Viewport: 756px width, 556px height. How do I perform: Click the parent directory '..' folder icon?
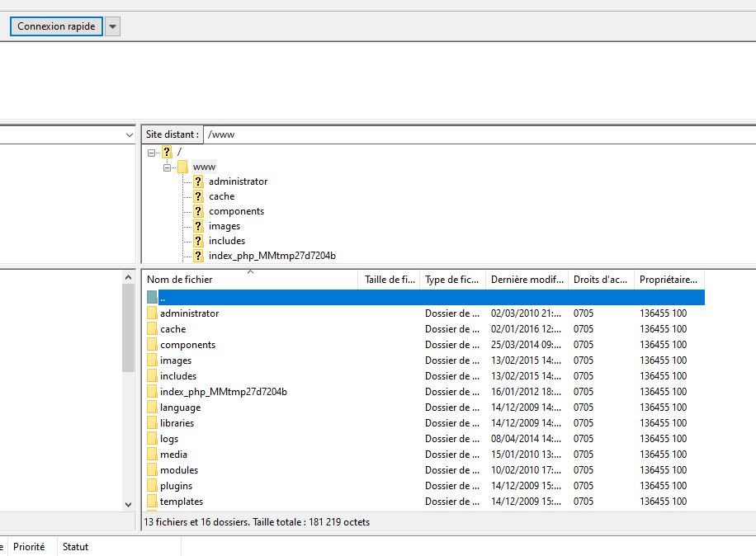point(152,298)
